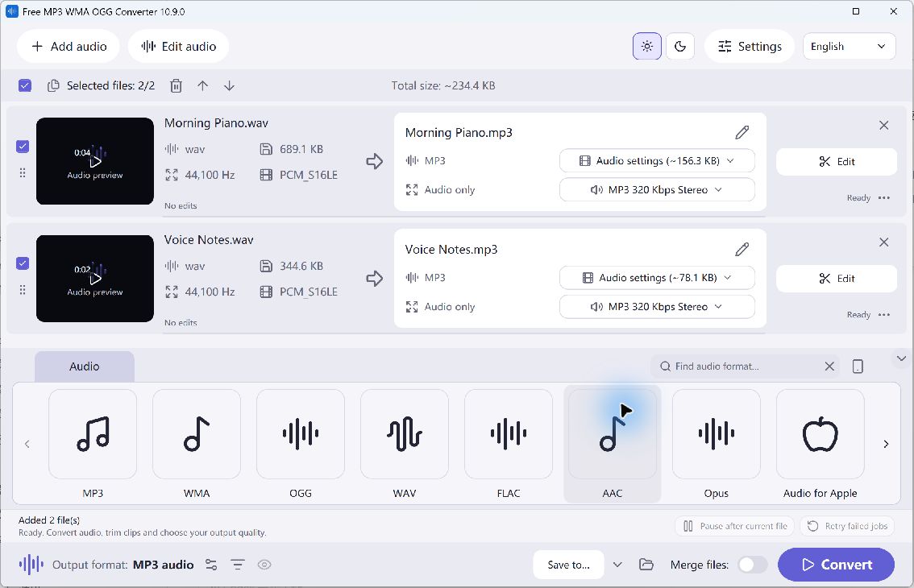914x588 pixels.
Task: Open output format settings sliders icon
Action: [x=211, y=565]
